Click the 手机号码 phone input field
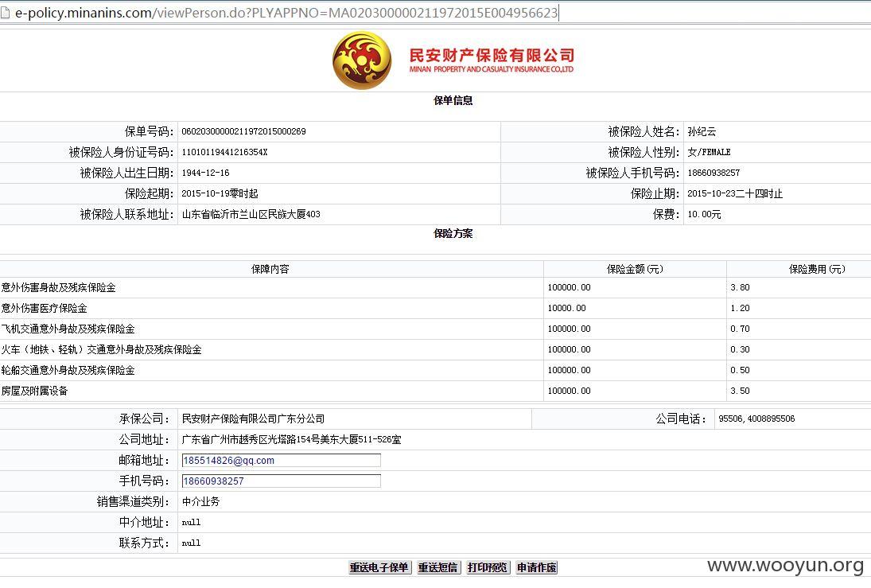This screenshot has width=871, height=588. tap(281, 481)
